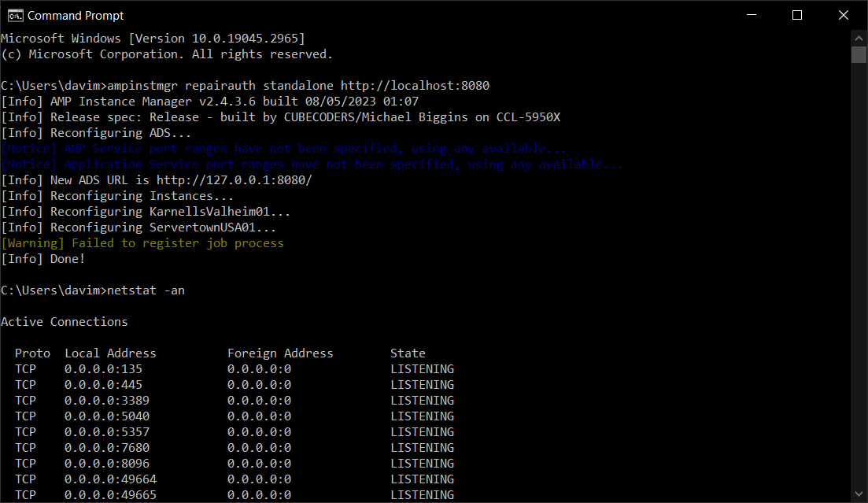This screenshot has height=503, width=868.
Task: Click foreign address in the port 3389 row
Action: point(259,401)
